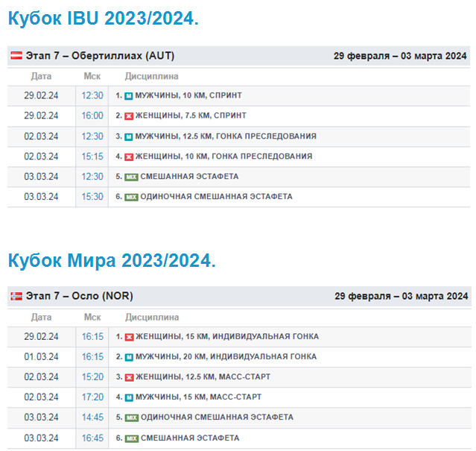Click the 17:20 time of men's mass start
476x451 pixels.
pos(92,397)
